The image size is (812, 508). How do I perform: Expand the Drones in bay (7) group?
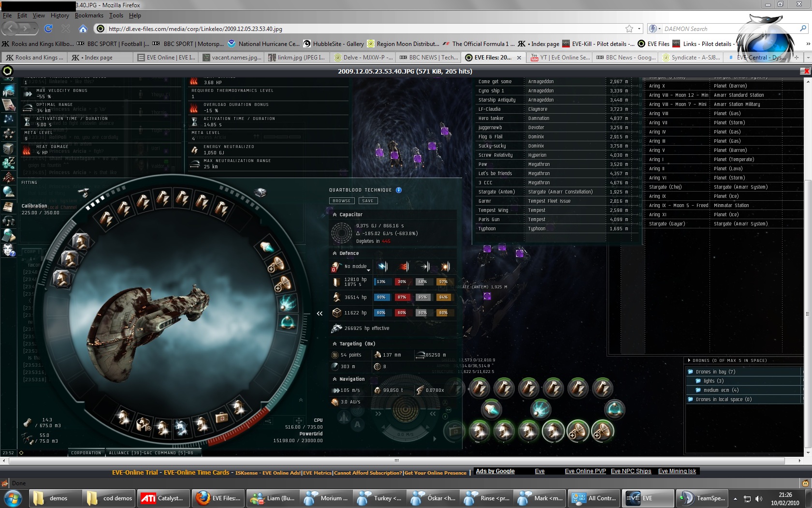point(691,372)
